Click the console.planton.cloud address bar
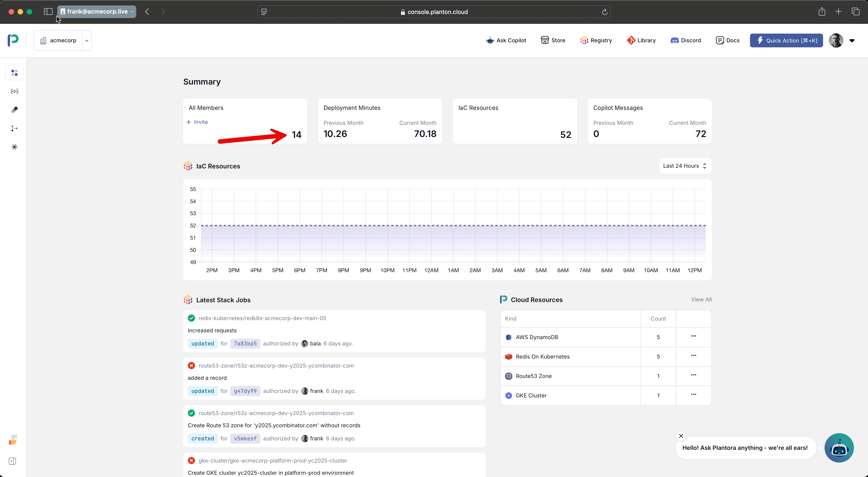 tap(434, 12)
